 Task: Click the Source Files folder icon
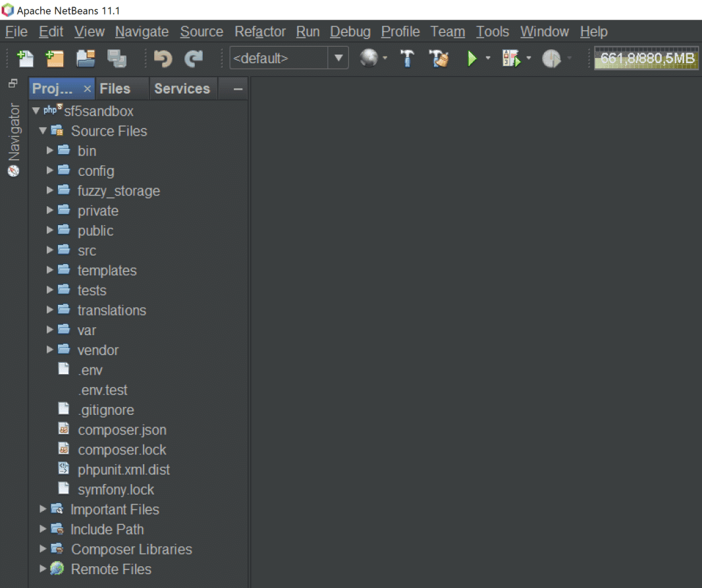click(x=57, y=130)
